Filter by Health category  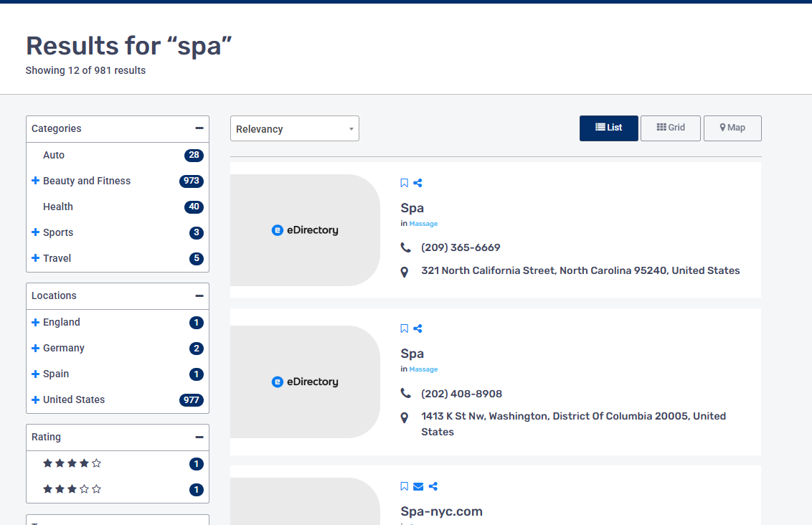(58, 207)
